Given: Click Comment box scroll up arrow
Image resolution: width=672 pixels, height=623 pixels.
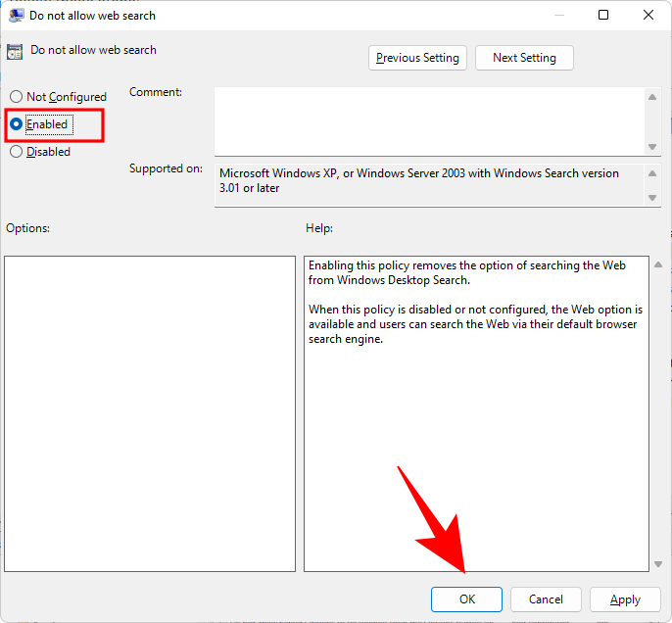Looking at the screenshot, I should pos(652,97).
